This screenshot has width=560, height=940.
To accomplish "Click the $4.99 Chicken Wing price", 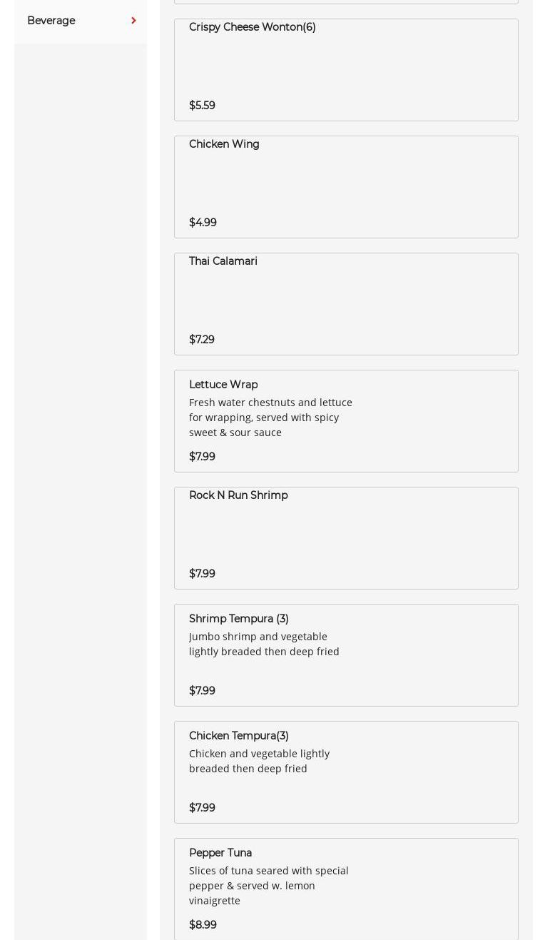I will click(203, 223).
